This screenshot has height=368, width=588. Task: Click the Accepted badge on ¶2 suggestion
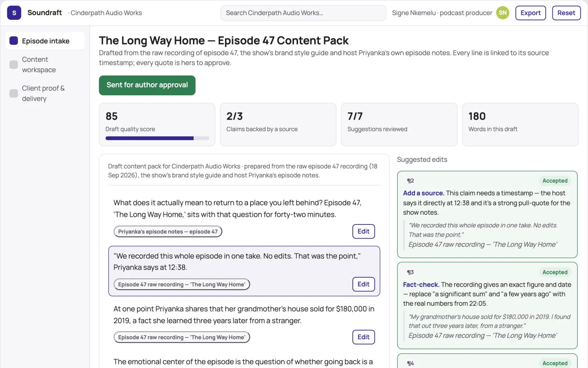[555, 181]
